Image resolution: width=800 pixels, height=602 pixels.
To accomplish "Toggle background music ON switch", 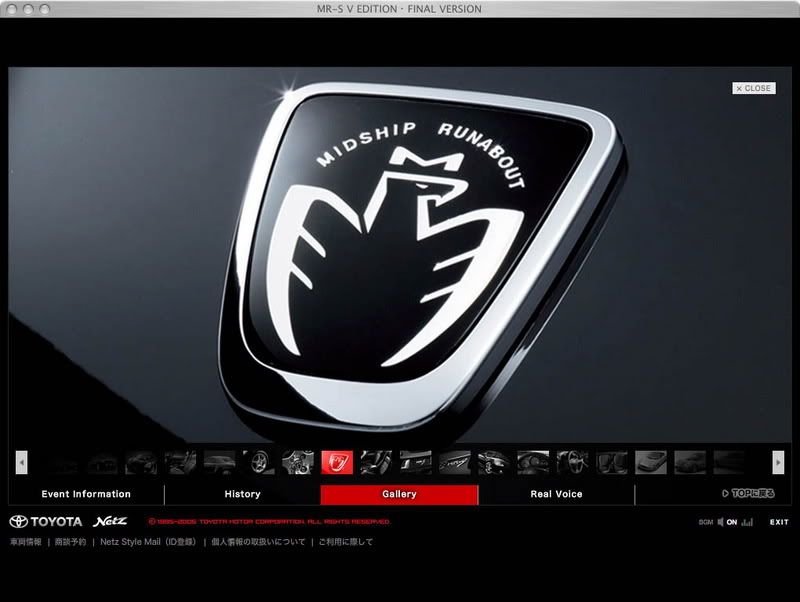I will click(x=732, y=522).
